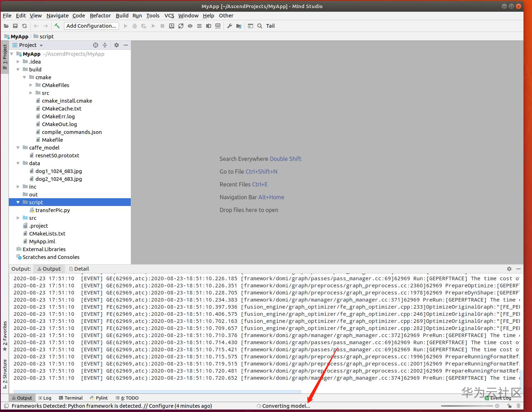Toggle the Z: Structure side tool window

pos(5,374)
